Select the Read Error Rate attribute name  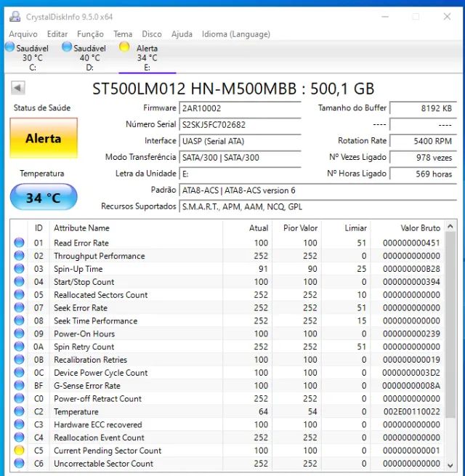[81, 243]
